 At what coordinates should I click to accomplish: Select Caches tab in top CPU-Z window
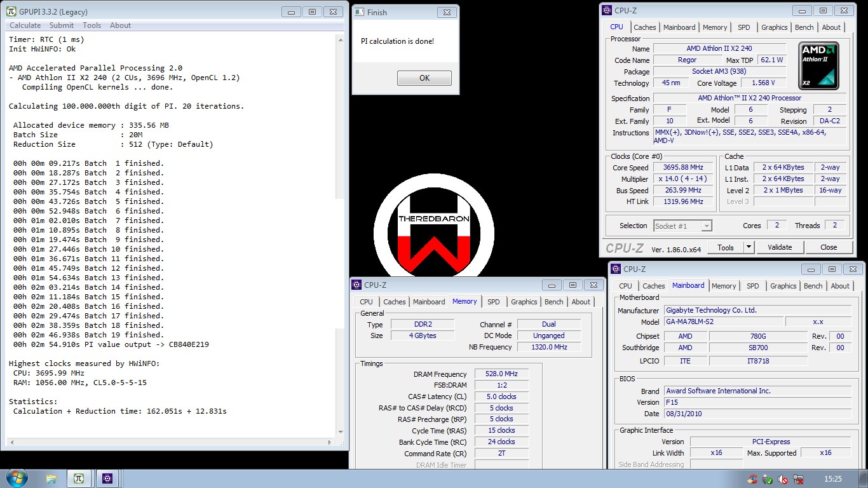(x=644, y=27)
